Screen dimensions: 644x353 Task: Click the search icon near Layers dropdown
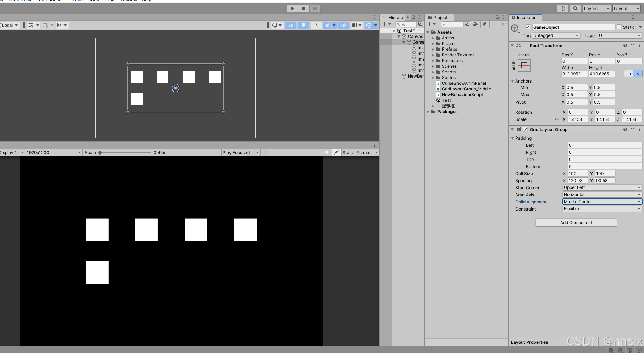click(x=575, y=8)
